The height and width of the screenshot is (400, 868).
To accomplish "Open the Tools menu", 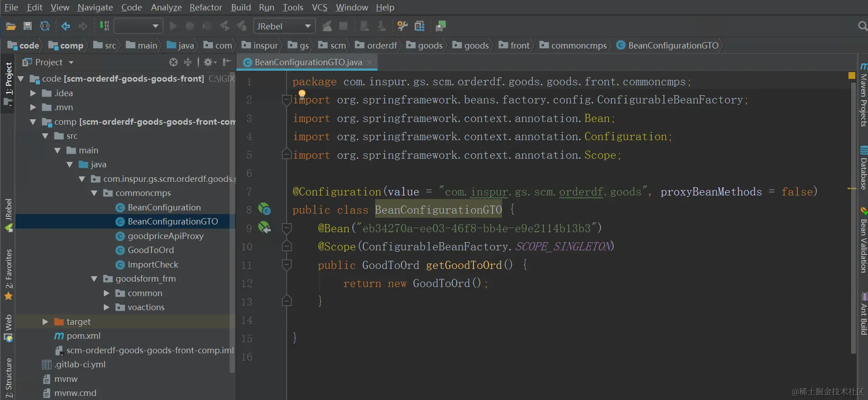I will coord(293,7).
